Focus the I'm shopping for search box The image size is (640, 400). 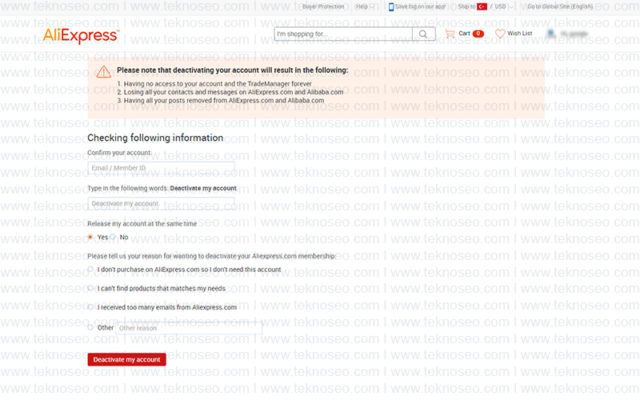pos(344,34)
